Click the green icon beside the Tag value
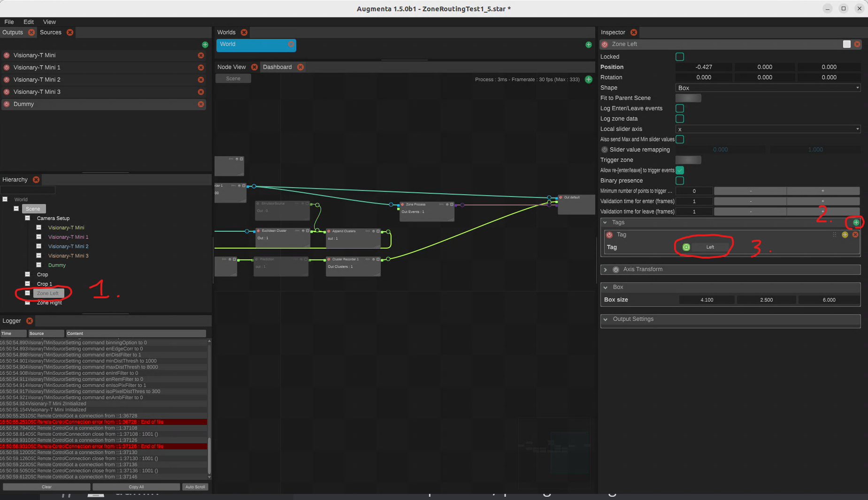 pyautogui.click(x=686, y=247)
